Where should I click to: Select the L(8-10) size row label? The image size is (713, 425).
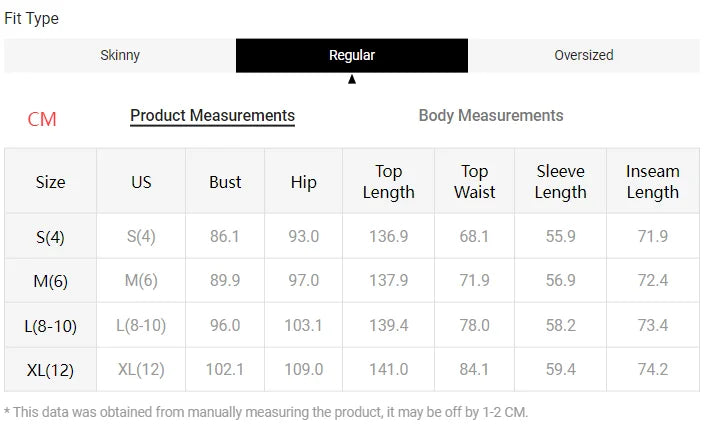tap(50, 326)
